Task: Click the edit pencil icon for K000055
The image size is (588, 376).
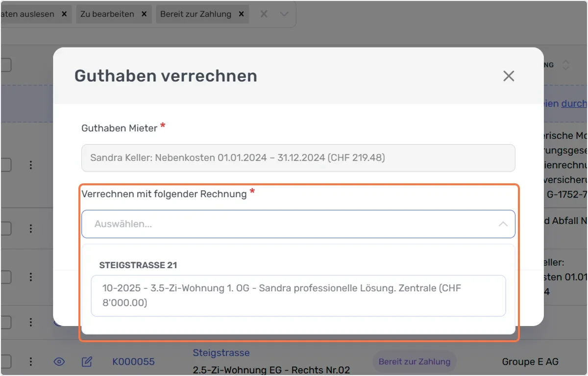Action: (87, 362)
